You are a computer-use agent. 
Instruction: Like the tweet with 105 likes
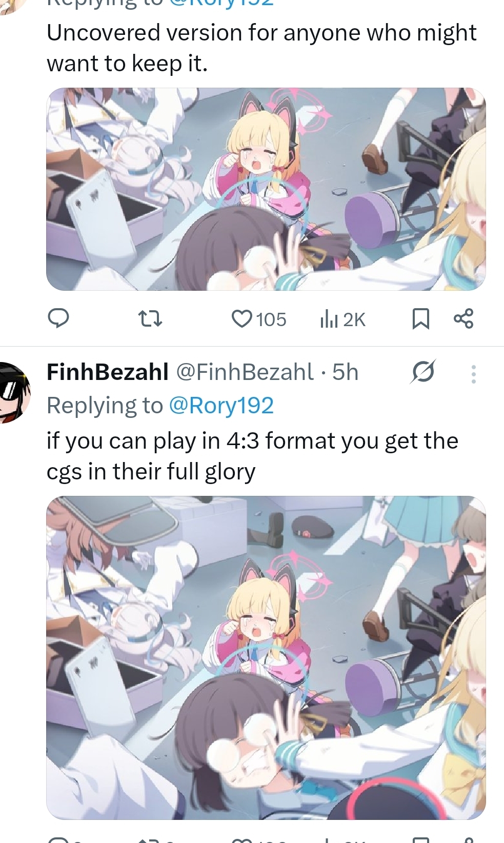(240, 319)
